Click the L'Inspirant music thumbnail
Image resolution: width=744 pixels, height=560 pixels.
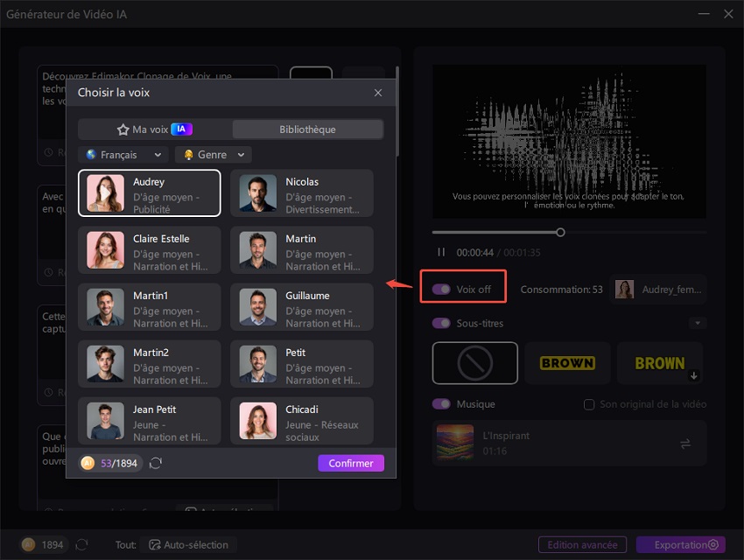click(x=455, y=443)
